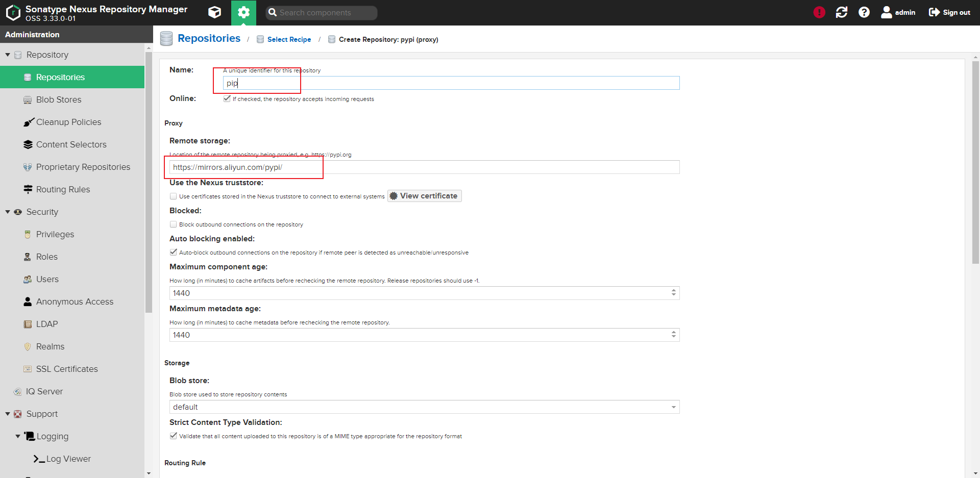Click the Repositories breadcrumb link
The height and width of the screenshot is (478, 980).
(x=209, y=38)
